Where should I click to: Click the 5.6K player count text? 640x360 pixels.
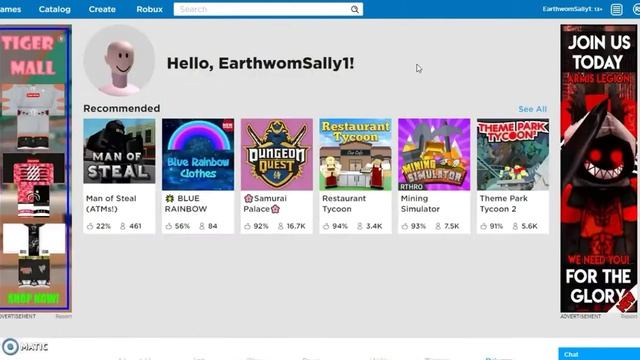click(x=529, y=226)
